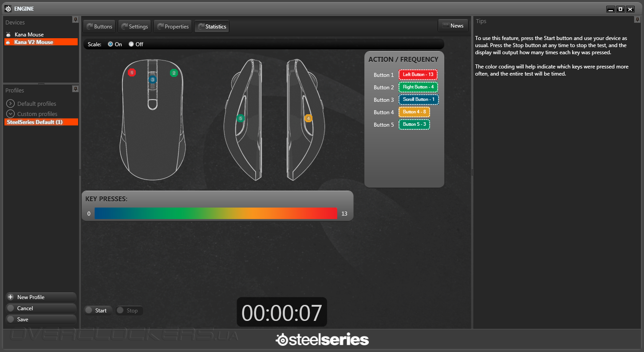Click the SteelSeries Engine logo in title bar
644x352 pixels.
[x=8, y=8]
